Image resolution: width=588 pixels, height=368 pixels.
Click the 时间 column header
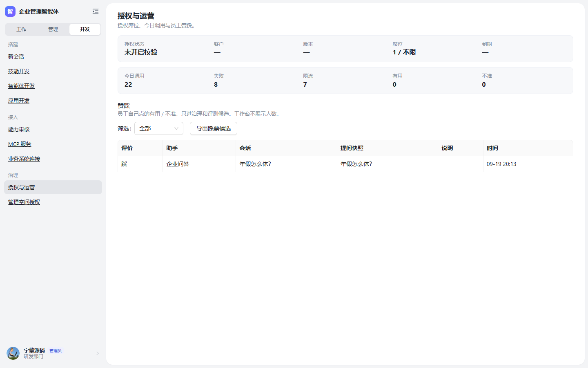point(528,148)
